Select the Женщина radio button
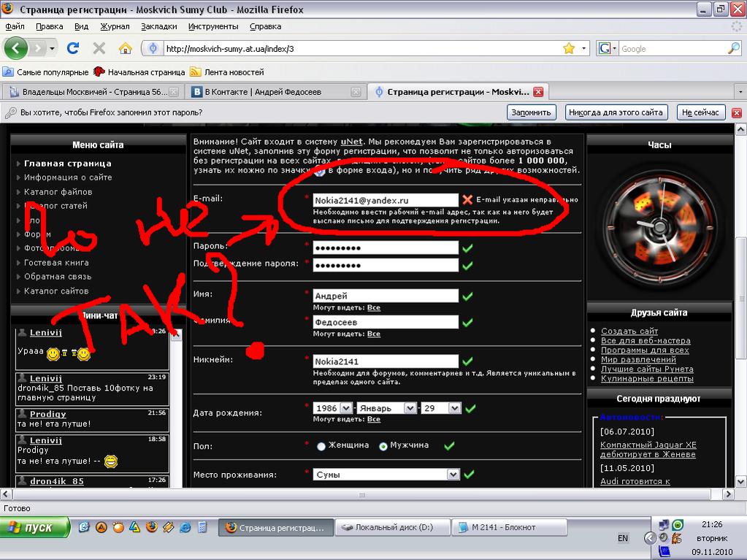747x560 pixels. 321,446
